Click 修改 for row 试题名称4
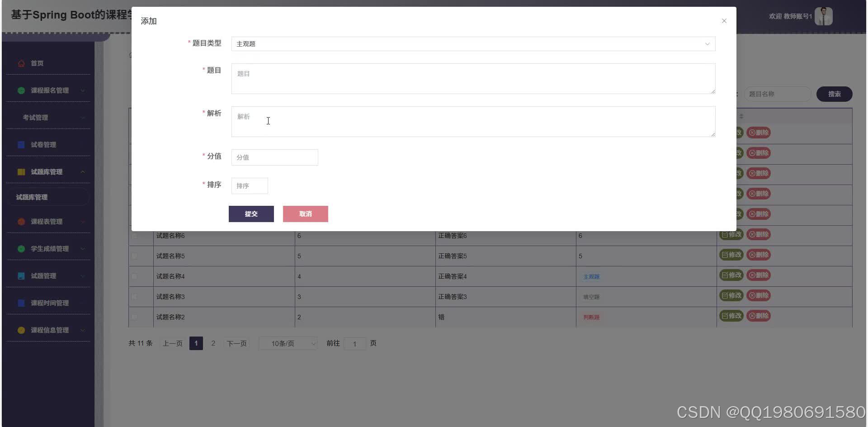The height and width of the screenshot is (427, 868). point(731,275)
